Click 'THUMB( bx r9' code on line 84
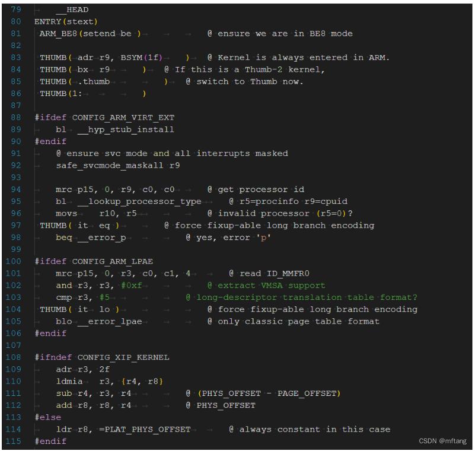This screenshot has height=451, width=476. [x=75, y=70]
